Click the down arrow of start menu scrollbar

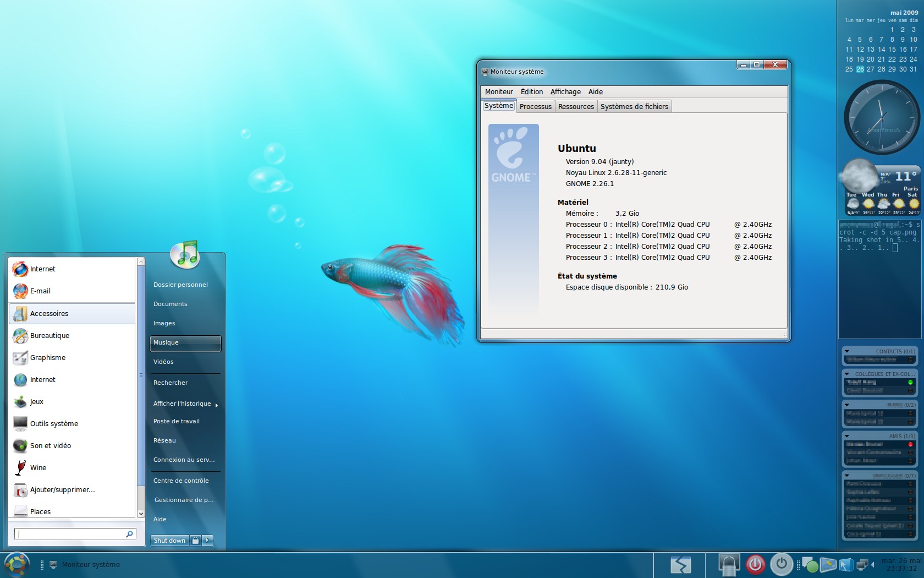(x=141, y=514)
